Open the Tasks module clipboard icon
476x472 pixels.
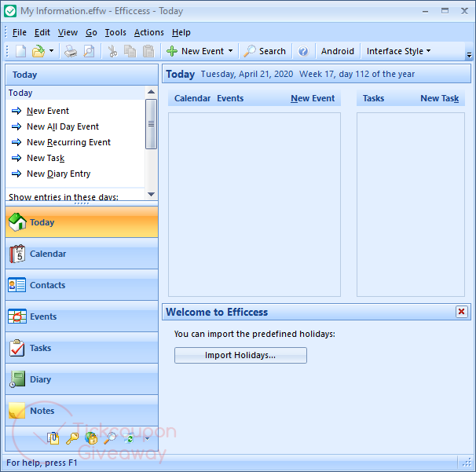[x=17, y=348]
